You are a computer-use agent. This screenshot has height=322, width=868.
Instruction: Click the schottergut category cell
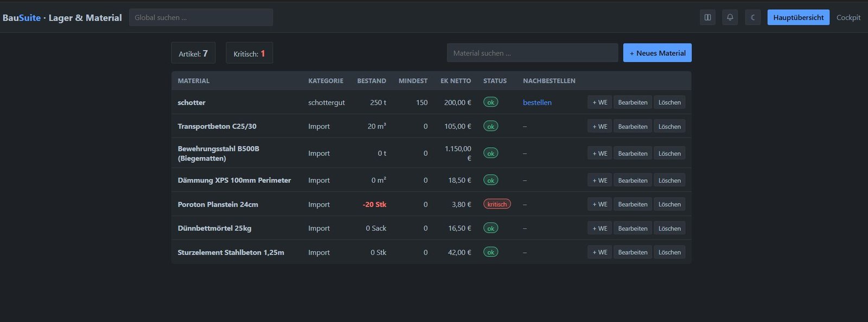(327, 103)
